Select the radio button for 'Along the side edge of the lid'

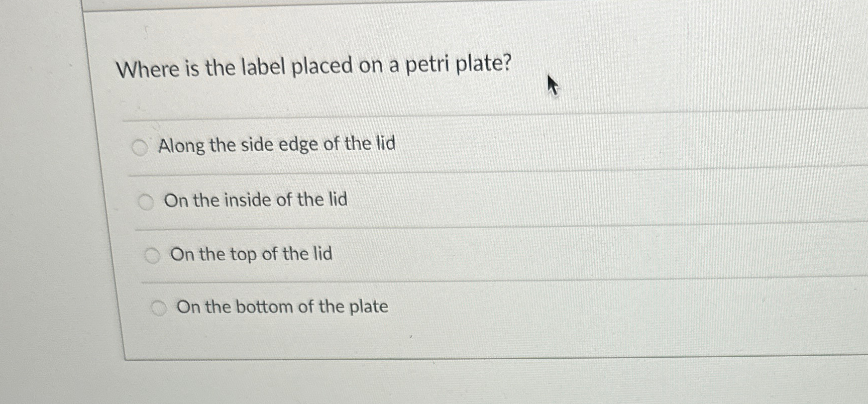click(141, 147)
